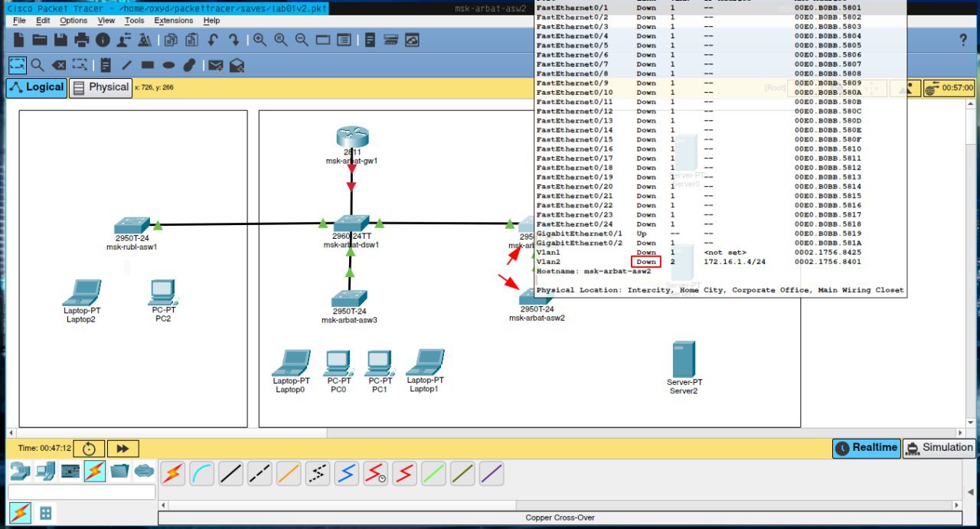Undo the last action
The height and width of the screenshot is (529, 980).
point(213,40)
